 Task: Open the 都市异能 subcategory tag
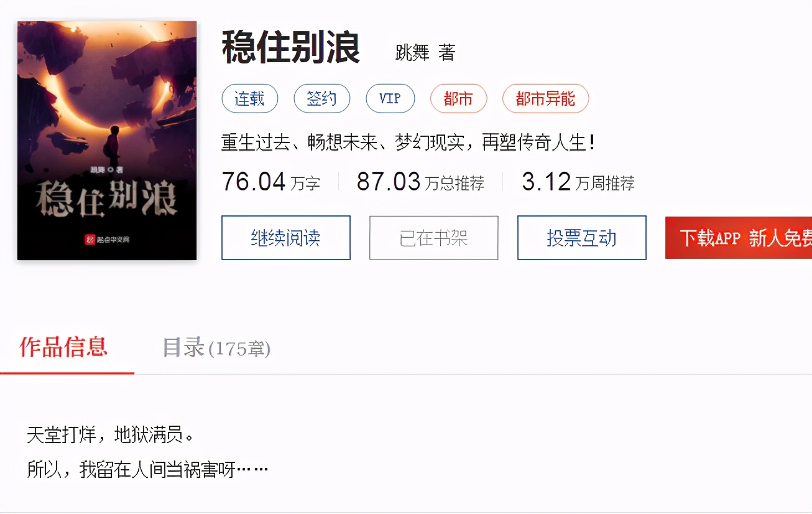click(x=546, y=98)
